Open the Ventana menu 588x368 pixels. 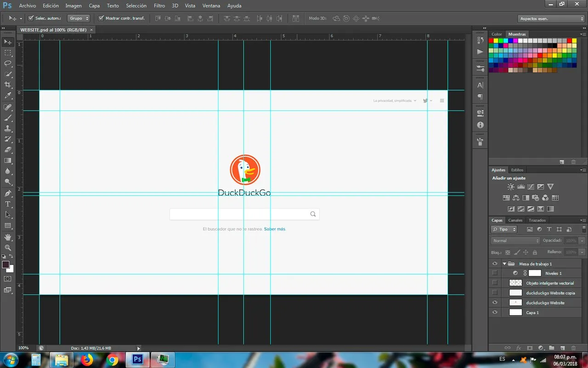pos(211,6)
